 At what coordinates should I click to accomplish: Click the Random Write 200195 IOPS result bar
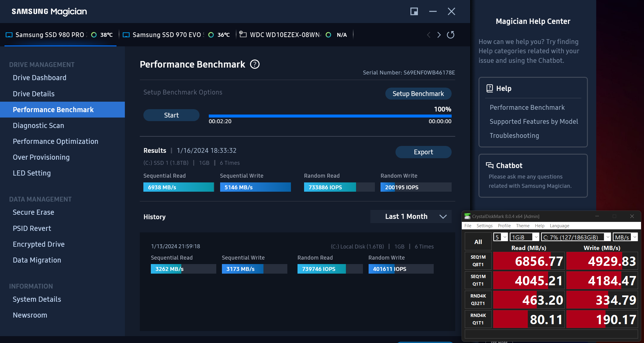tap(416, 187)
